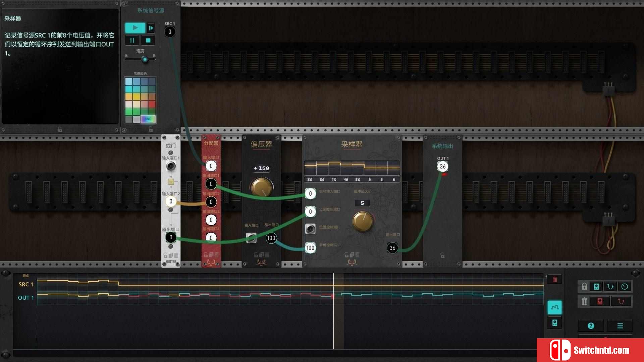
Task: Pause the signal simulation
Action: [x=132, y=41]
